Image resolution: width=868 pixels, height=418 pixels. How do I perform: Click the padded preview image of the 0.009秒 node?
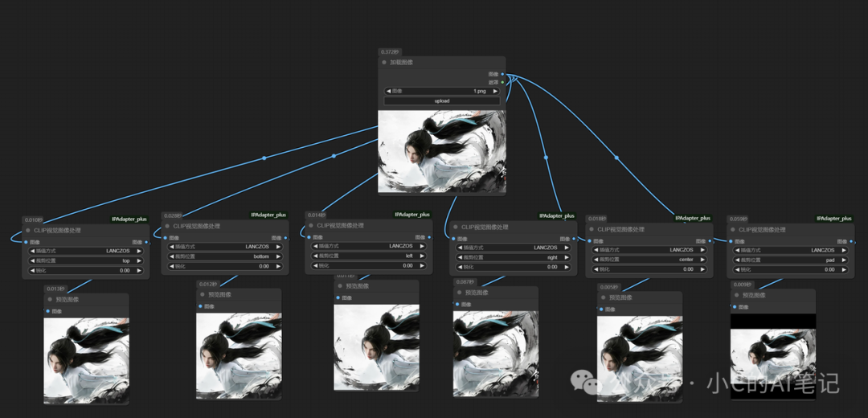pyautogui.click(x=773, y=357)
